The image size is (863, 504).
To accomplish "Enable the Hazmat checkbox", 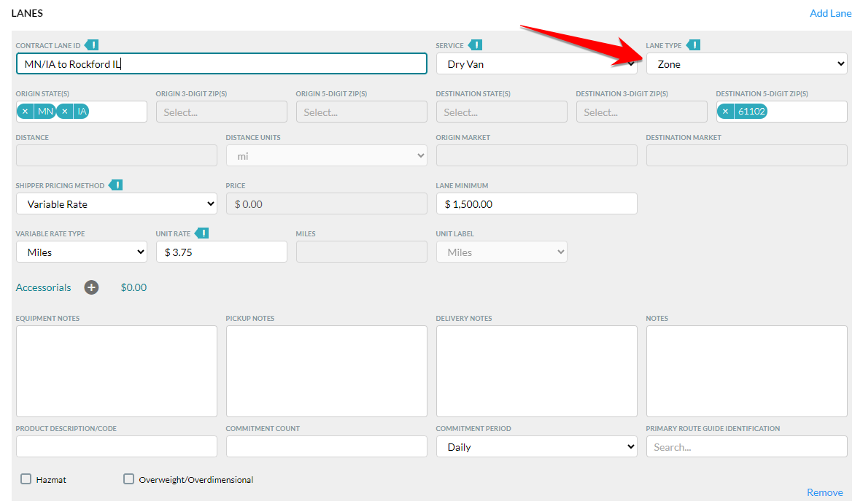I will (26, 479).
